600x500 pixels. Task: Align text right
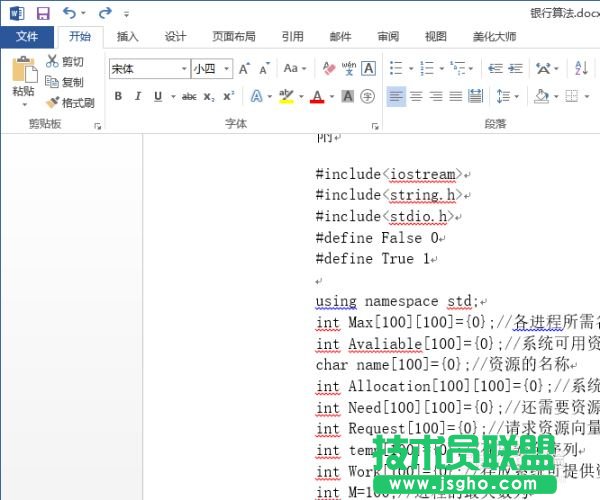coord(436,96)
